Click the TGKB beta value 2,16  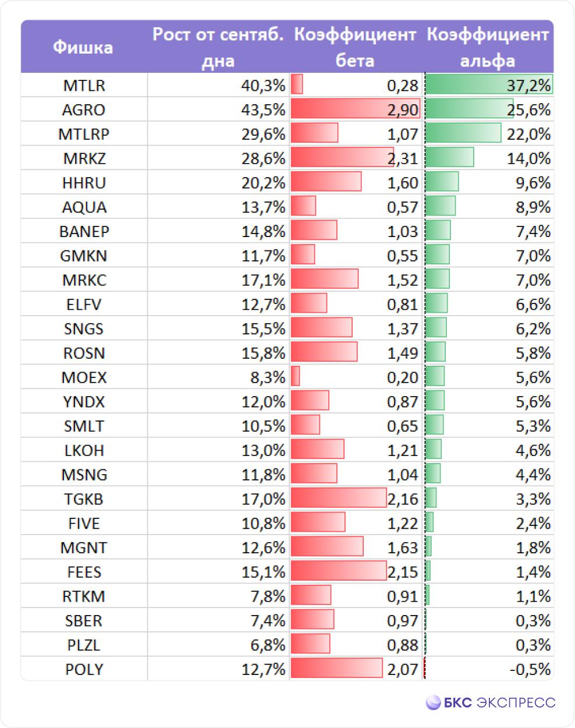click(403, 499)
